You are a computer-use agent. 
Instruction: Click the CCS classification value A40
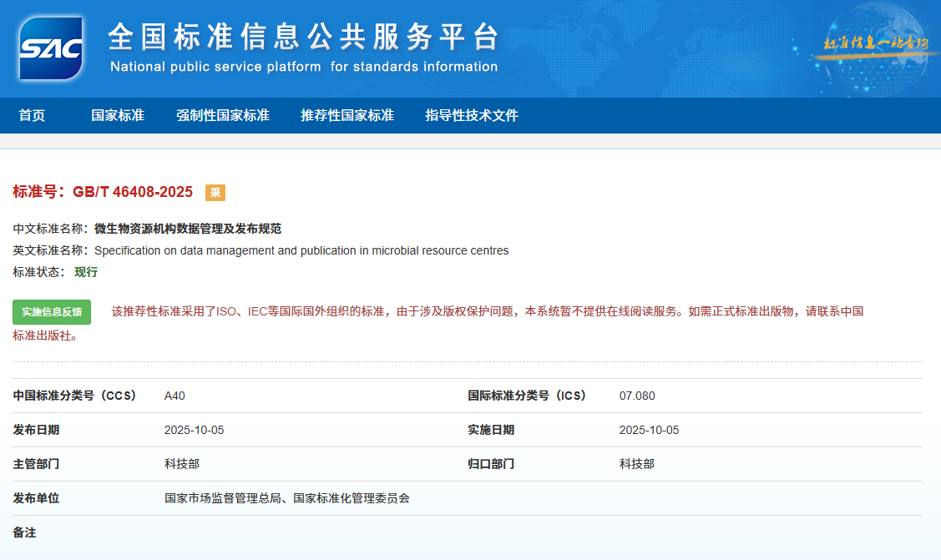pyautogui.click(x=175, y=396)
